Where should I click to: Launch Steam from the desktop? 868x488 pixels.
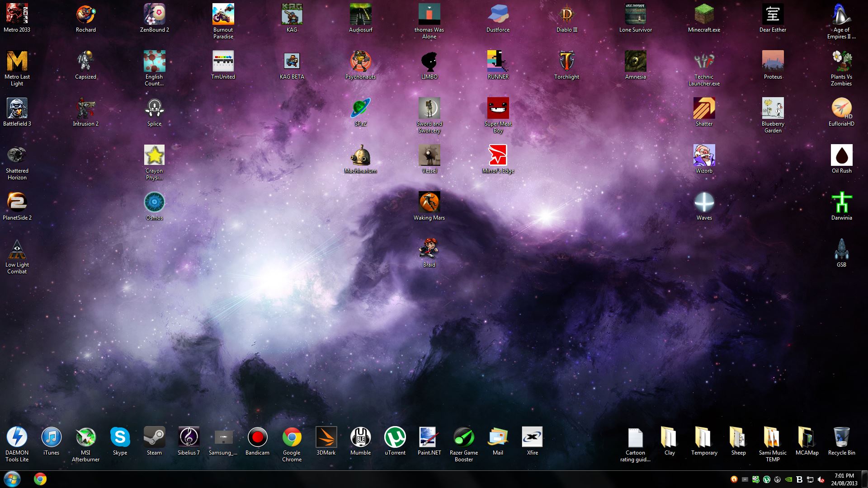tap(155, 442)
